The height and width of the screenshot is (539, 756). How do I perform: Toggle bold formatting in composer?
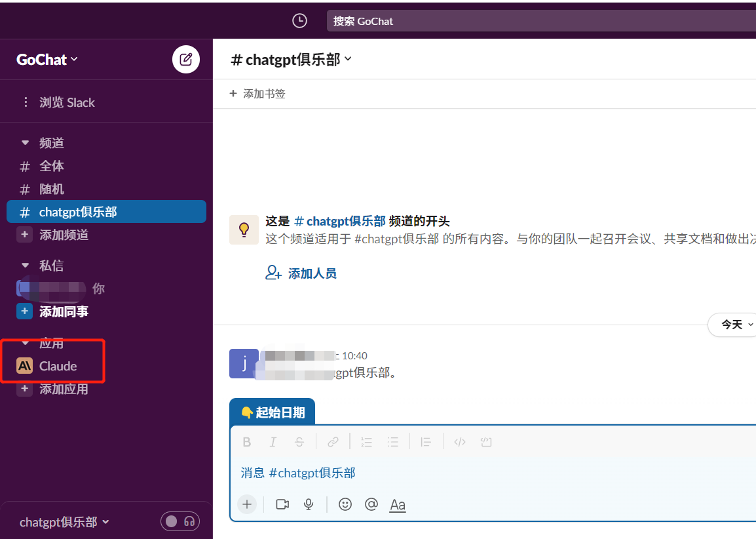pyautogui.click(x=247, y=442)
